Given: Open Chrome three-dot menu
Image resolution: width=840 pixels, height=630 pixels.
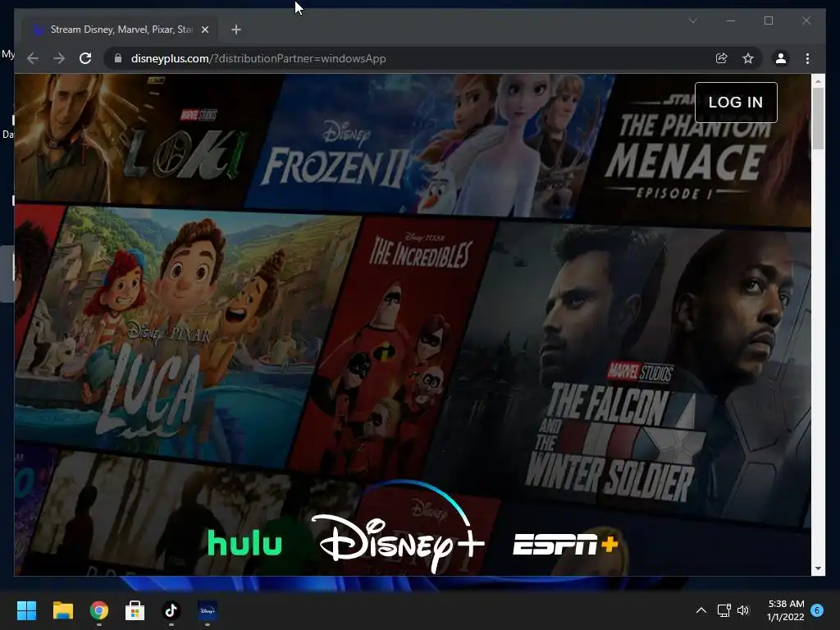Looking at the screenshot, I should pyautogui.click(x=807, y=58).
